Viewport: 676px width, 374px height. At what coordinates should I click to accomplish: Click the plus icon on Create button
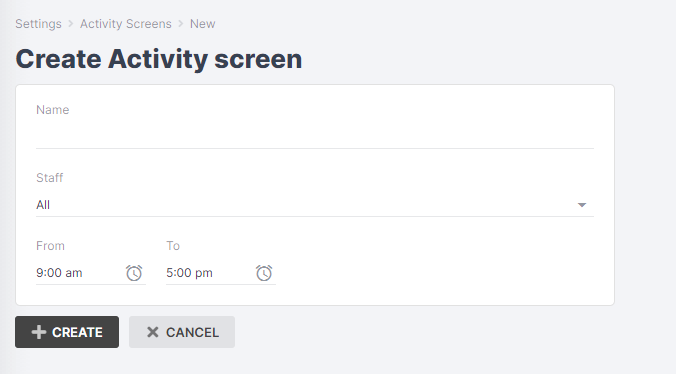tap(39, 332)
